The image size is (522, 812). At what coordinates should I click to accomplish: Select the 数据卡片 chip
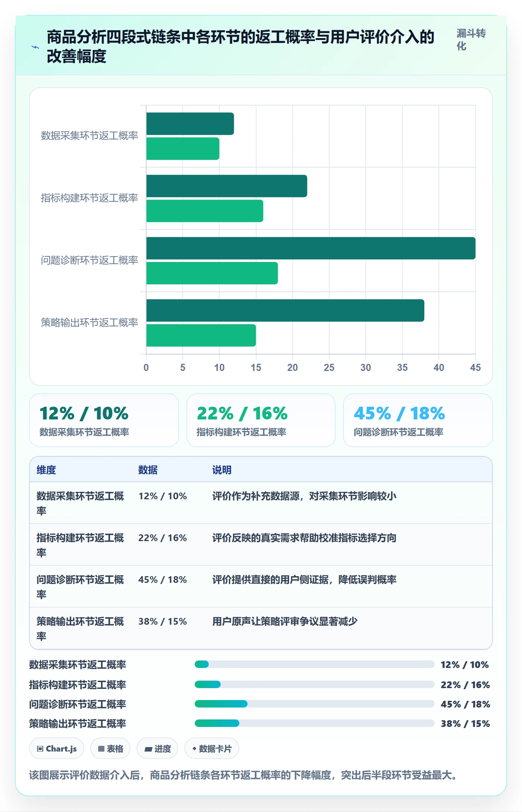(x=211, y=748)
